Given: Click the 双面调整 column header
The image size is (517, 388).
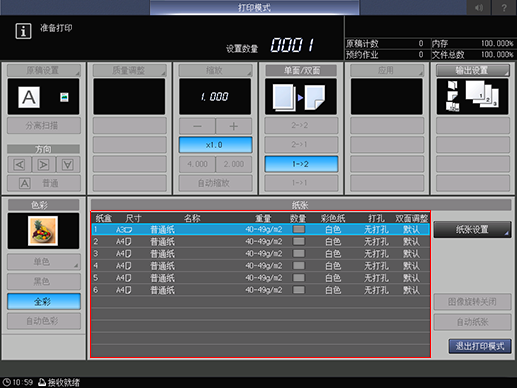Looking at the screenshot, I should [412, 218].
